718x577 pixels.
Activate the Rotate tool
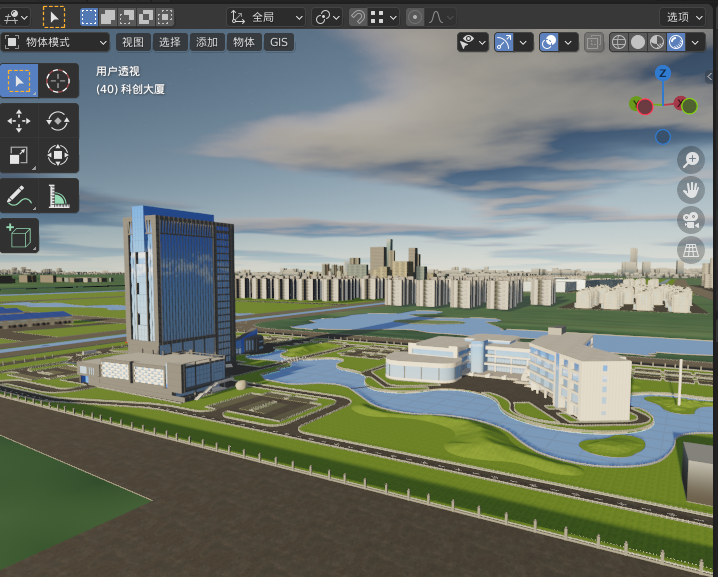coord(58,121)
